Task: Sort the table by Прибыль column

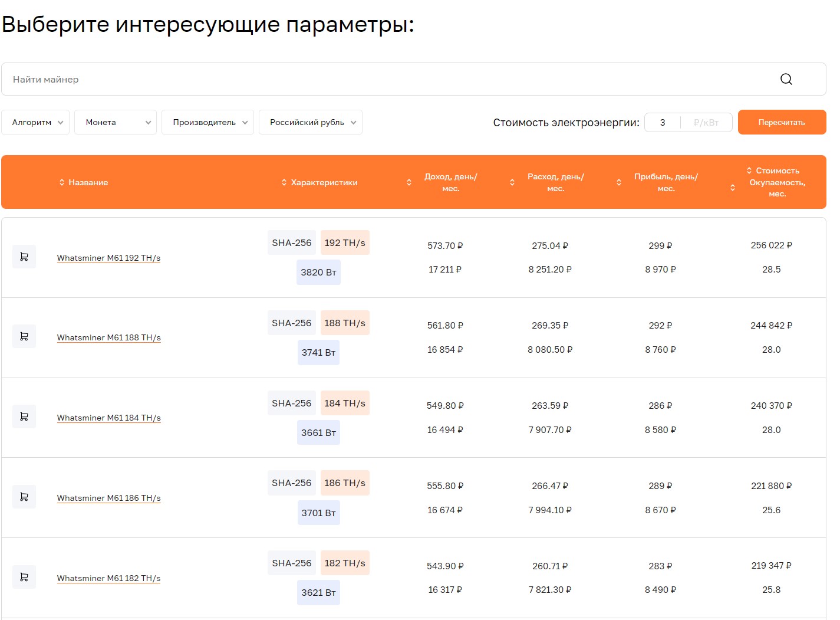Action: point(618,182)
